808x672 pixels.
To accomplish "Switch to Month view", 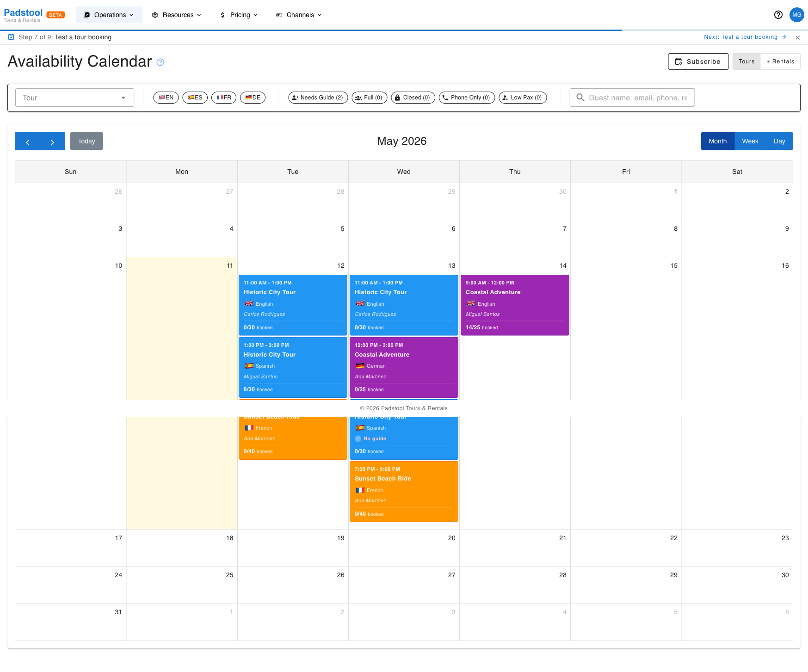I will pos(718,142).
